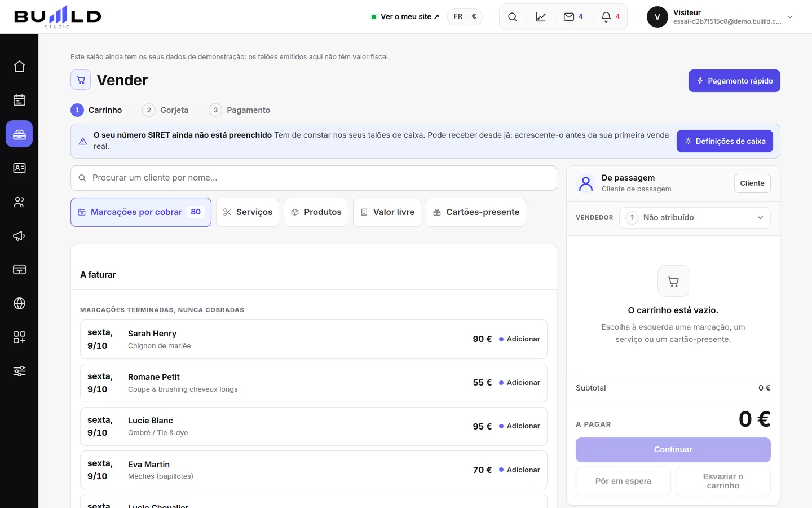Screen dimensions: 812x508
Task: Click 'Pôr em espera' button
Action: (623, 481)
